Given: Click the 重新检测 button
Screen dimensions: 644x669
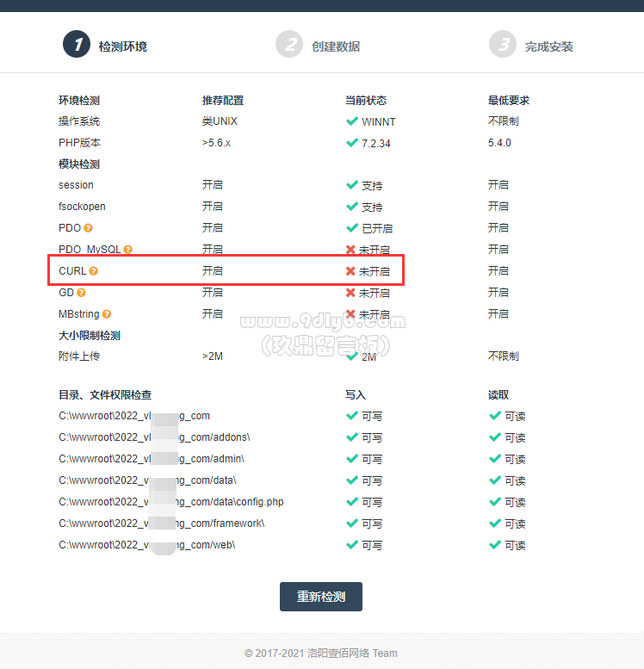Looking at the screenshot, I should pyautogui.click(x=321, y=597).
